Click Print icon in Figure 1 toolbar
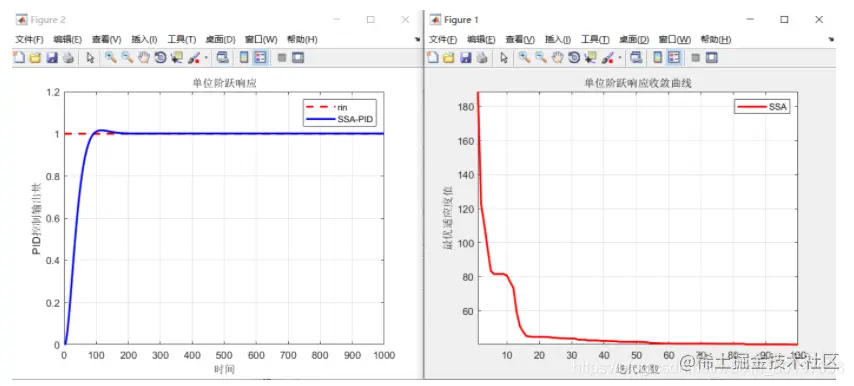The width and height of the screenshot is (854, 386). point(481,57)
